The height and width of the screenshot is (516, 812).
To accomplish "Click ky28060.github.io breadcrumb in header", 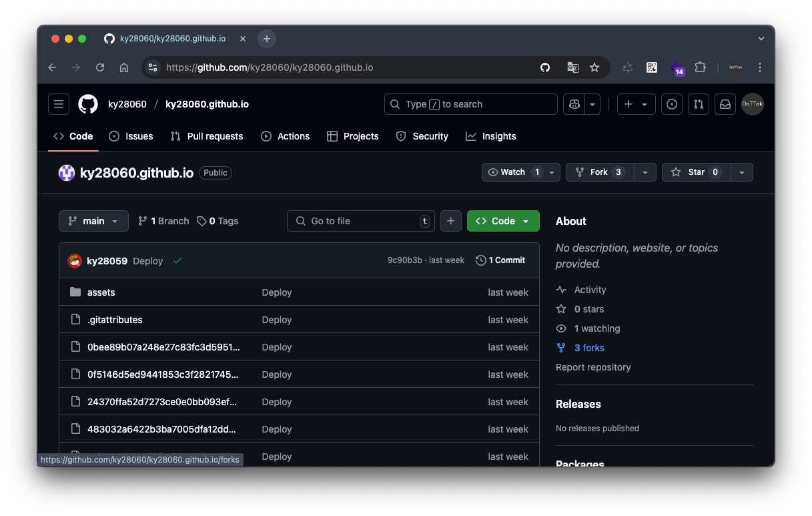I will click(207, 104).
